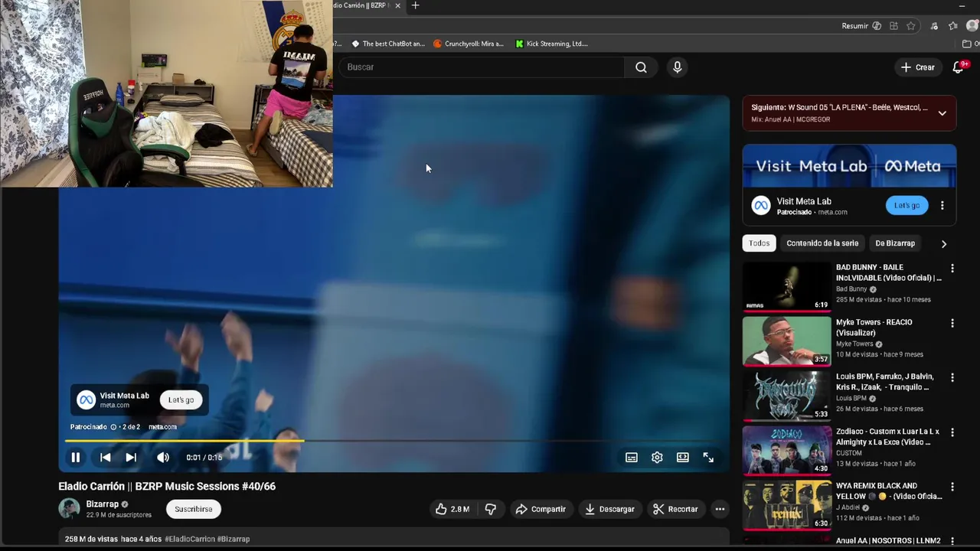This screenshot has width=980, height=551.
Task: Click the Descargar download button
Action: tap(609, 509)
